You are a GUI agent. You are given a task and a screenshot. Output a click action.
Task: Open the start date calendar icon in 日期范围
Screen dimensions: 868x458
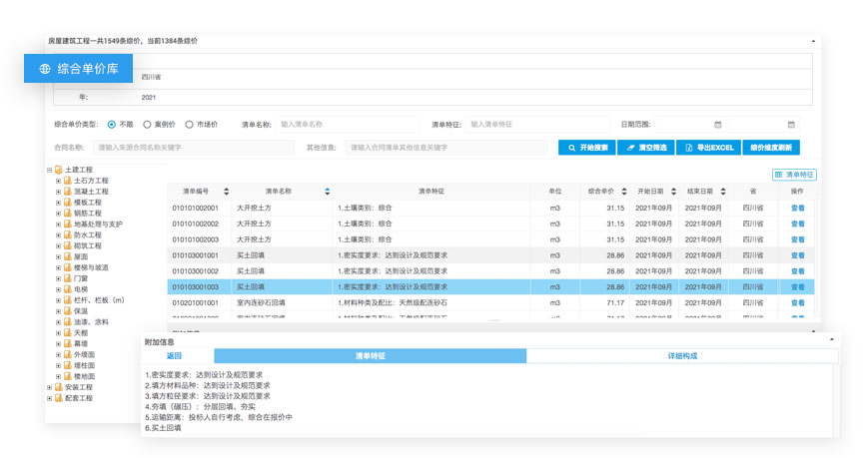click(718, 125)
